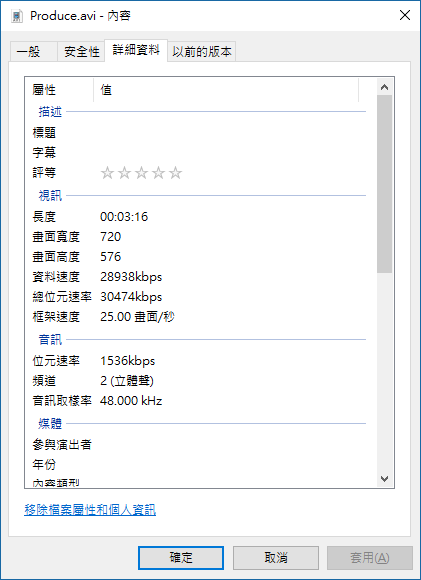The width and height of the screenshot is (421, 580).
Task: Switch to the 一般 tab
Action: 33,51
